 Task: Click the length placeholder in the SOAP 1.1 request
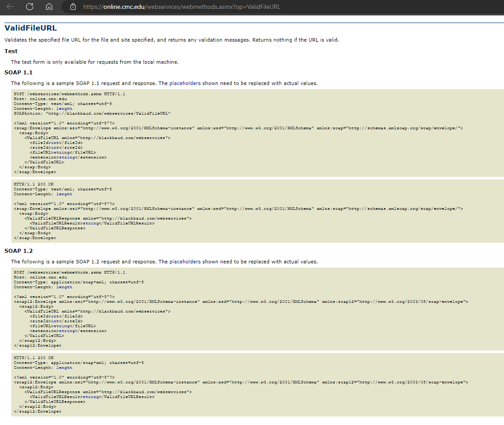(x=64, y=108)
